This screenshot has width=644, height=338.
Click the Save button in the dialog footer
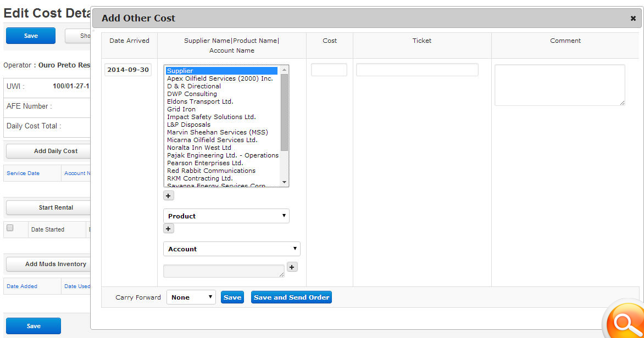tap(232, 297)
